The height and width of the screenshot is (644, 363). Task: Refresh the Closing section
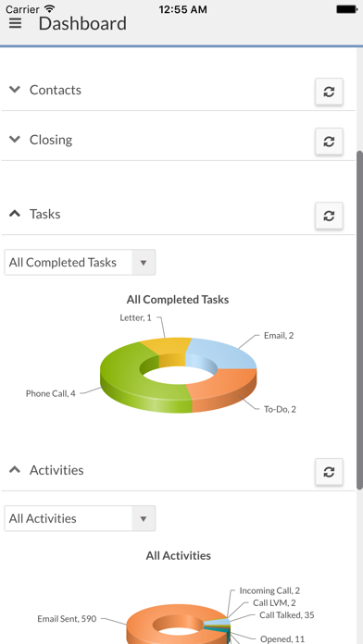[329, 142]
